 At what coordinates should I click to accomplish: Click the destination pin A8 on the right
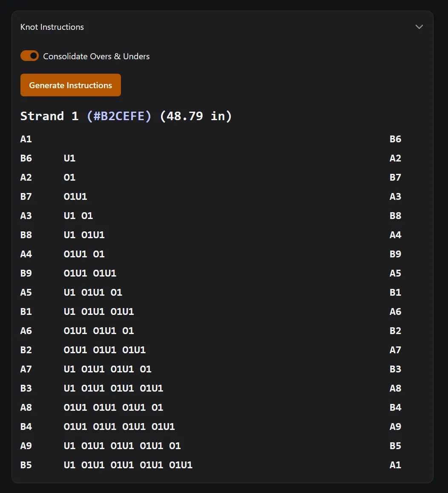click(x=395, y=388)
